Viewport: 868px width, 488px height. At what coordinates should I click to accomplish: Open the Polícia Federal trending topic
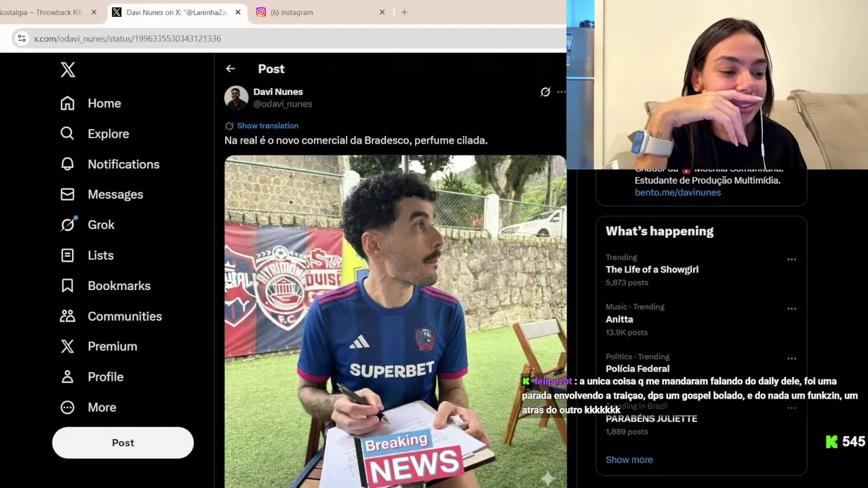coord(637,369)
